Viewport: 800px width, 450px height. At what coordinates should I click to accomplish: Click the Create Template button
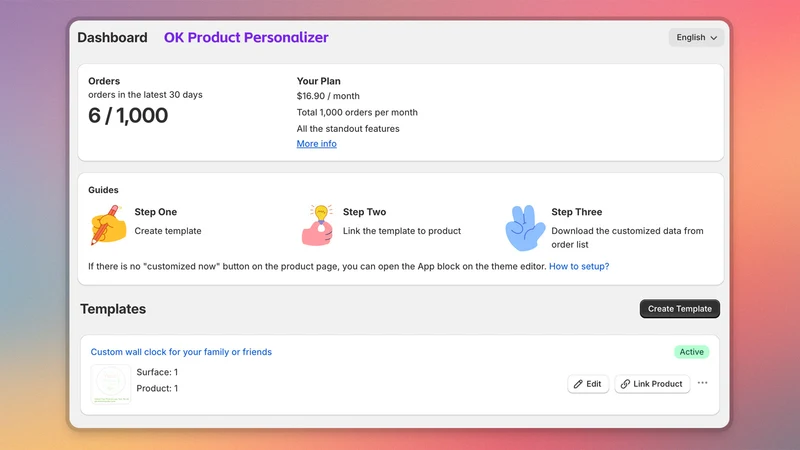pos(680,309)
